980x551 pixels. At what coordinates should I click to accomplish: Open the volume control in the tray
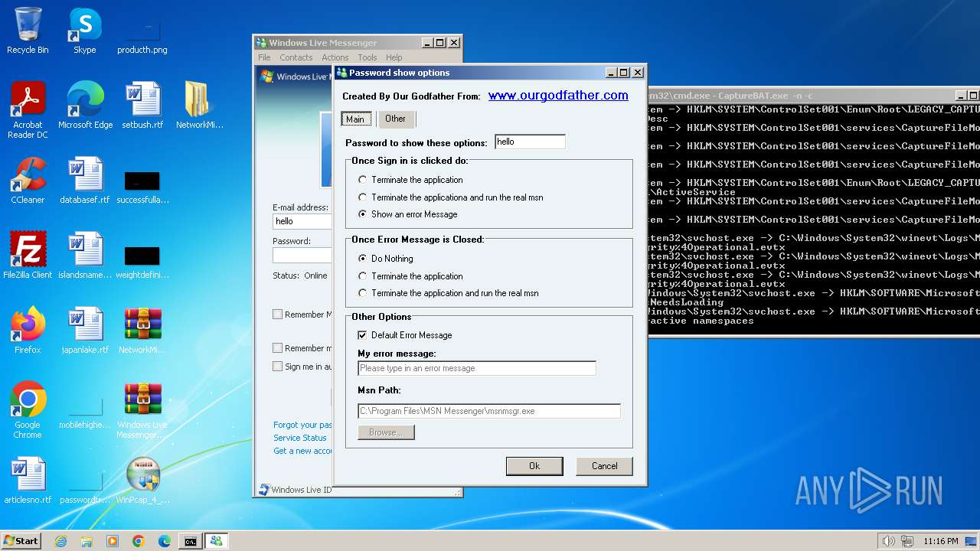[x=887, y=541]
